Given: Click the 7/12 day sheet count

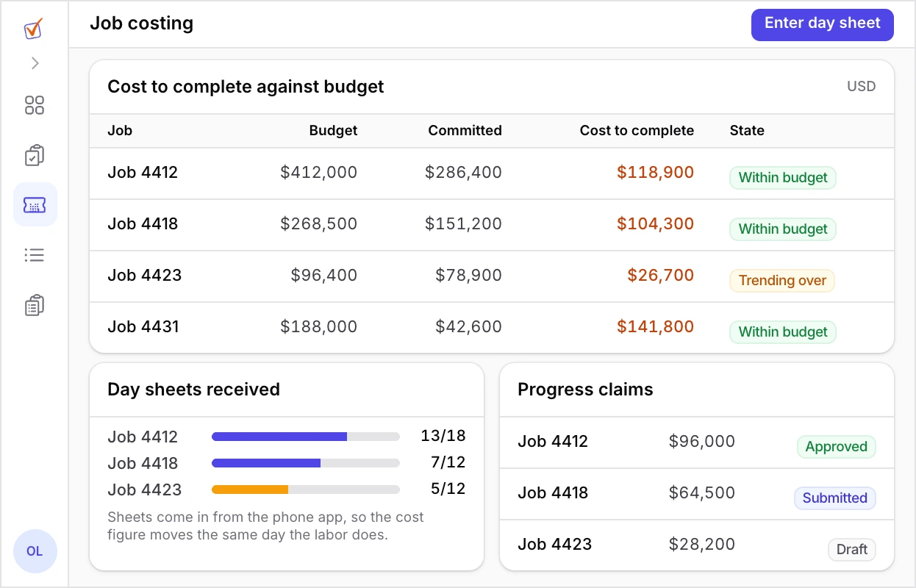Looking at the screenshot, I should 448,462.
